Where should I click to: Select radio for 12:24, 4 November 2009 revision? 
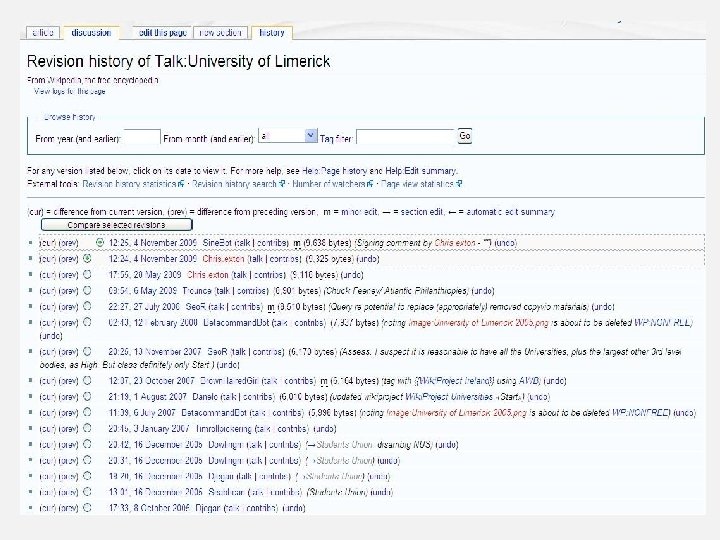point(87,259)
